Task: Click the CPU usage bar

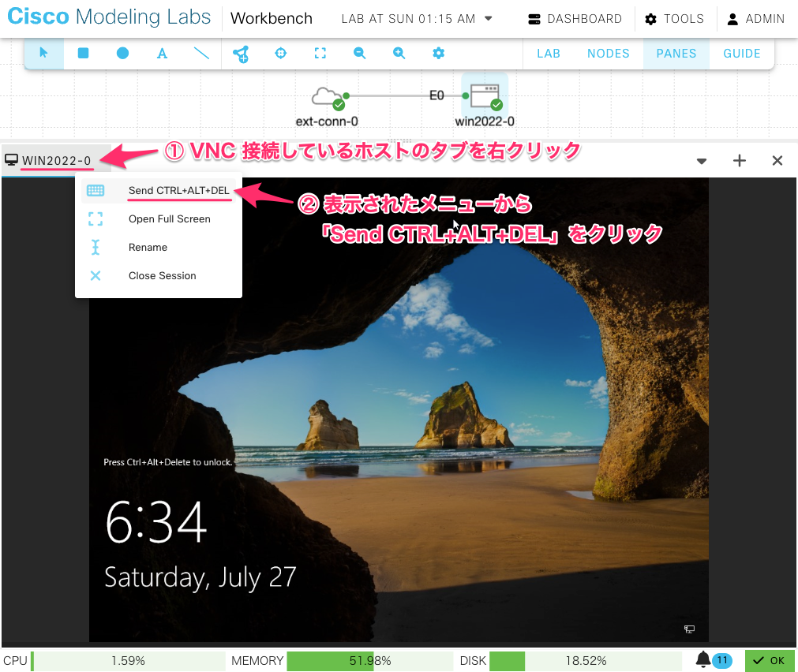Action: point(128,661)
